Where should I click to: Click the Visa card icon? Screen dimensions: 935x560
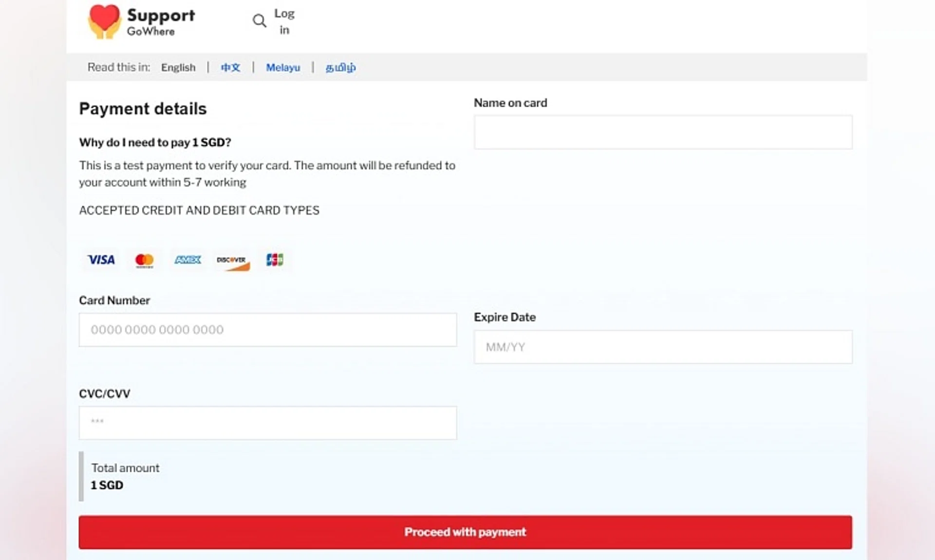pos(101,260)
